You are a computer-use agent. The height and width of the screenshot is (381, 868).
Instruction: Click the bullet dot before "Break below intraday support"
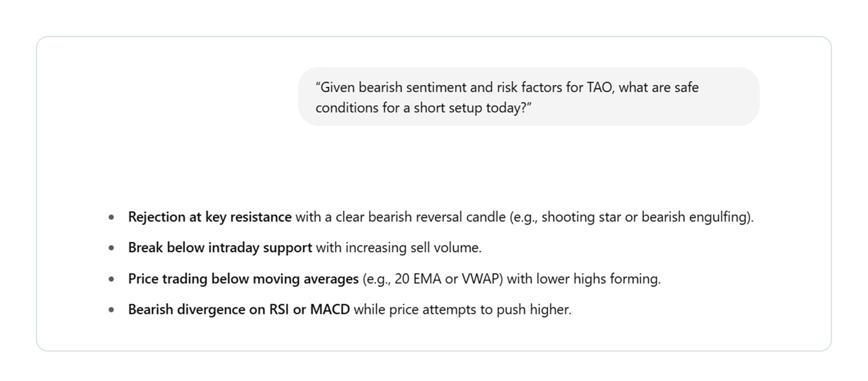[111, 248]
